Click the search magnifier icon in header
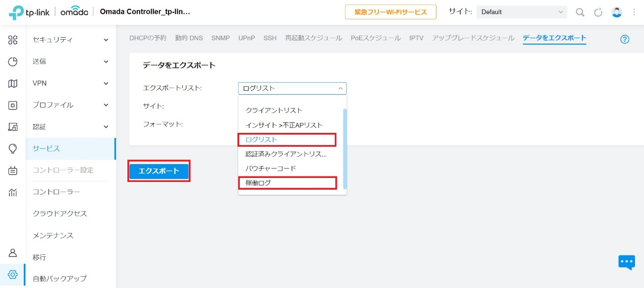Viewport: 644px width, 288px height. pyautogui.click(x=580, y=12)
